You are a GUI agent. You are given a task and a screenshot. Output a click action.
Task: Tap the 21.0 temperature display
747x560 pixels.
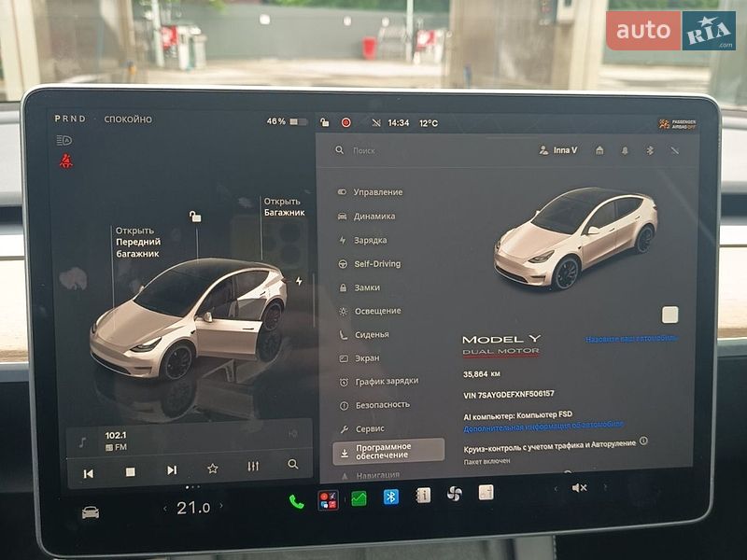pyautogui.click(x=193, y=508)
